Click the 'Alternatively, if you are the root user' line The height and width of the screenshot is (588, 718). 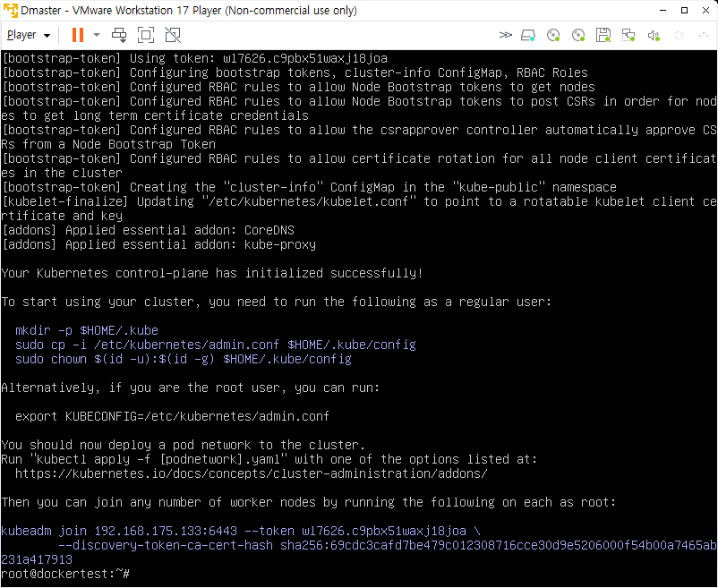[191, 388]
